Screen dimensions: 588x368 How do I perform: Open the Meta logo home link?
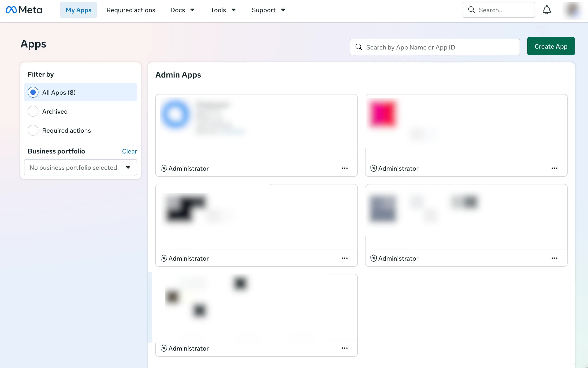click(24, 10)
